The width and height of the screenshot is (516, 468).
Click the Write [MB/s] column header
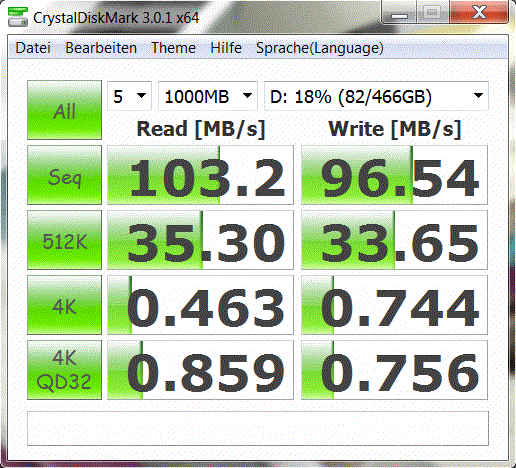click(395, 129)
